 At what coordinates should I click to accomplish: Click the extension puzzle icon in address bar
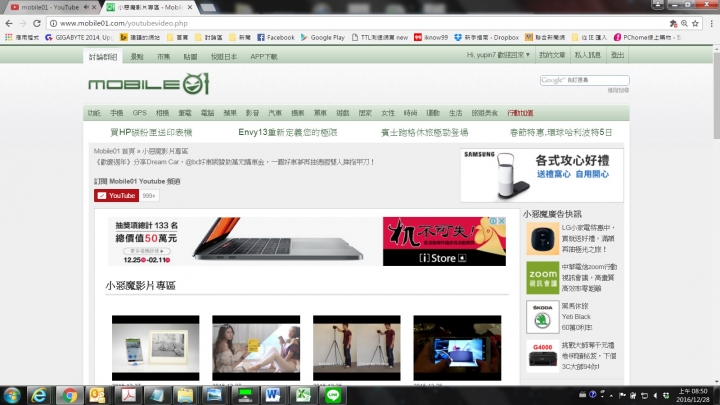click(x=673, y=23)
